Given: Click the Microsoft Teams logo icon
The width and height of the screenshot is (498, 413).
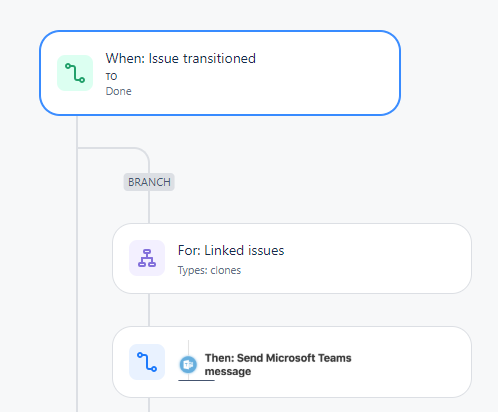Looking at the screenshot, I should [188, 364].
